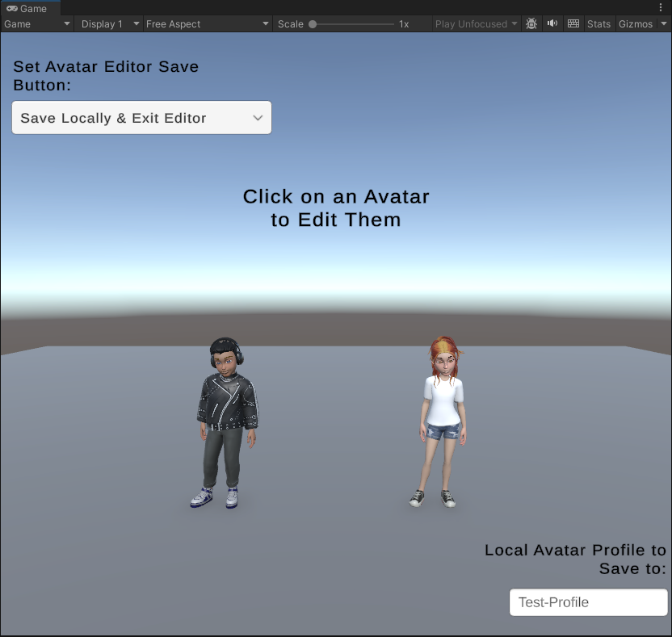This screenshot has height=637, width=672.
Task: Toggle gizmo rendering via the Gizmos label
Action: pyautogui.click(x=636, y=23)
